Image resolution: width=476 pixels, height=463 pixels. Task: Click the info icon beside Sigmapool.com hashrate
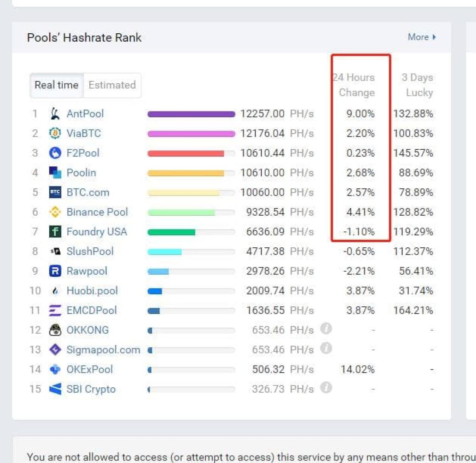click(326, 348)
